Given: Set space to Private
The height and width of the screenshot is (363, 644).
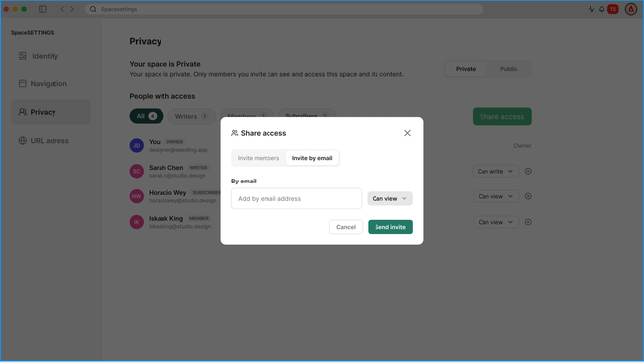Looking at the screenshot, I should [466, 69].
